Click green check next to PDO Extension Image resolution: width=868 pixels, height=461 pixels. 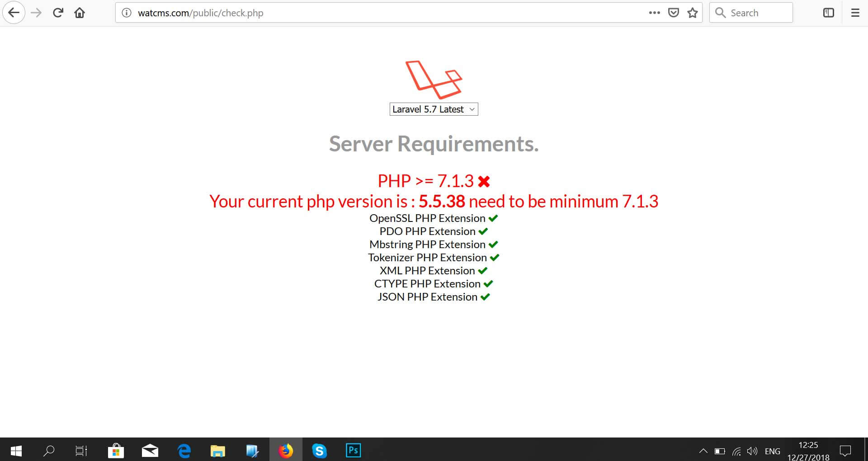coord(483,231)
